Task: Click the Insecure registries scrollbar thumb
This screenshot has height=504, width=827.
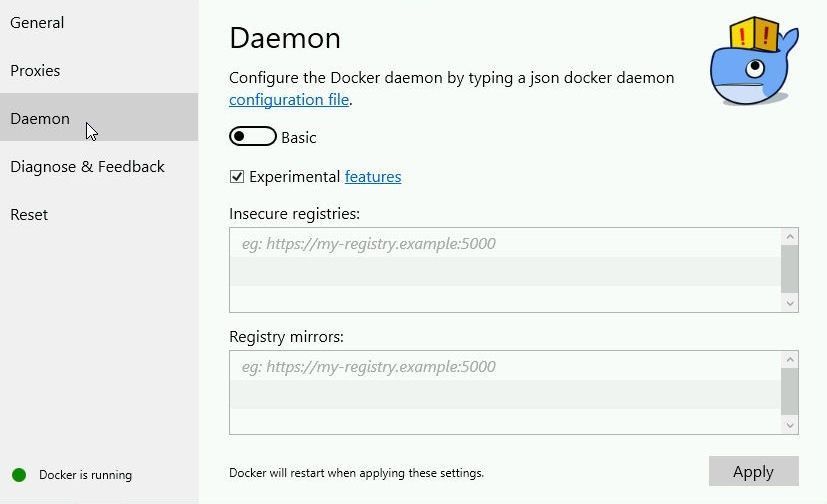Action: [790, 269]
